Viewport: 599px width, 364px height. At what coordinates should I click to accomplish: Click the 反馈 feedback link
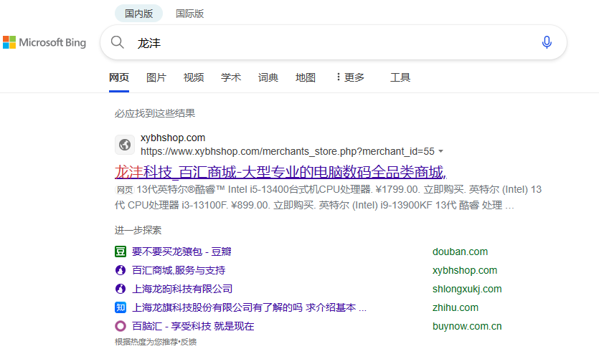click(x=189, y=342)
